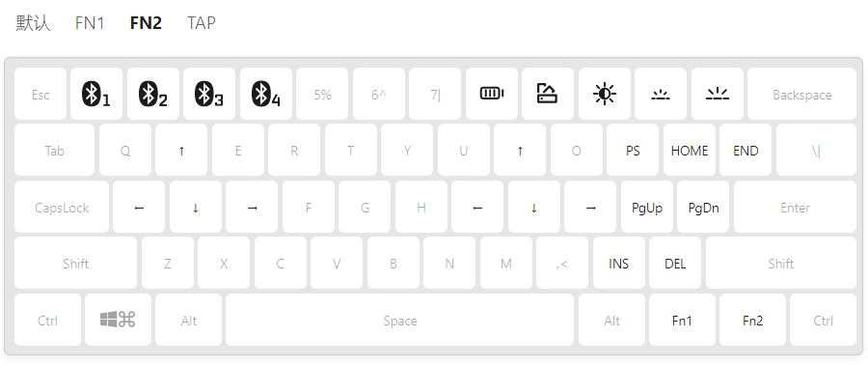Click the HOME key
The width and height of the screenshot is (868, 365).
(x=690, y=151)
